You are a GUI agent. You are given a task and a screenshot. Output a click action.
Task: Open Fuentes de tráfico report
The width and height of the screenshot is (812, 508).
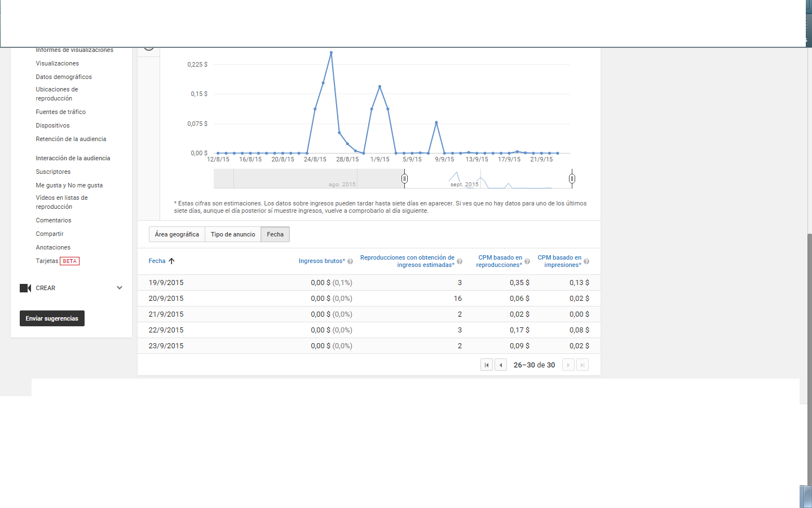[61, 112]
